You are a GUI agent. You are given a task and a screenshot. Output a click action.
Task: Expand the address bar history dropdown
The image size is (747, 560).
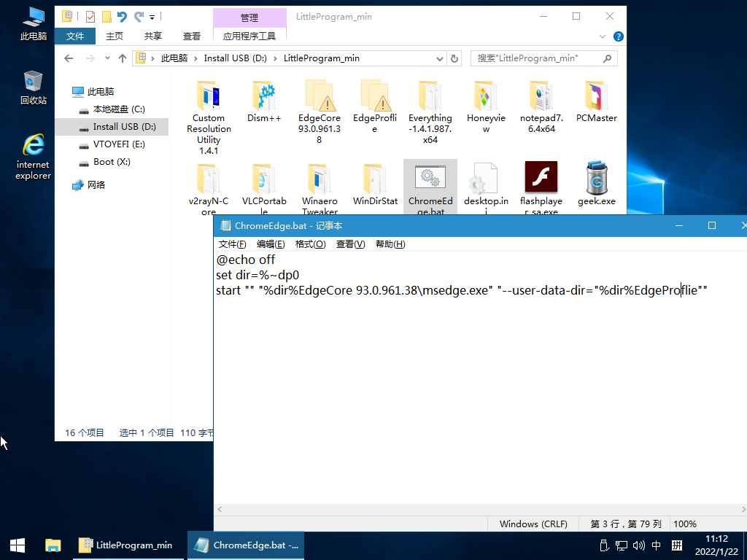(x=440, y=58)
